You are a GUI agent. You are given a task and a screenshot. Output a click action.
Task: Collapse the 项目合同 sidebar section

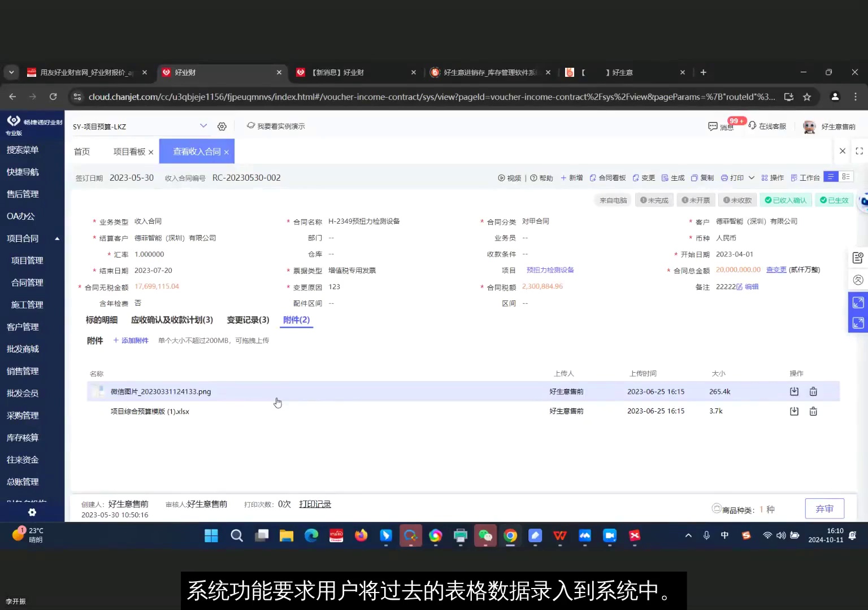pyautogui.click(x=57, y=238)
